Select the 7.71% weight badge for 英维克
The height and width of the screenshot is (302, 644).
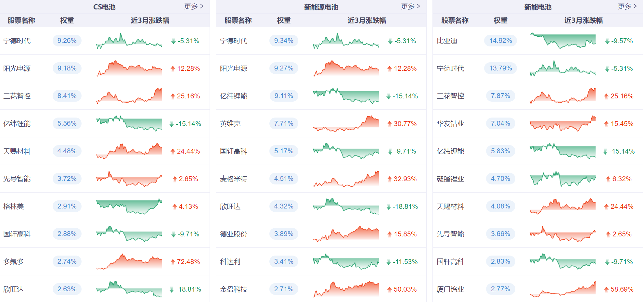(x=284, y=124)
